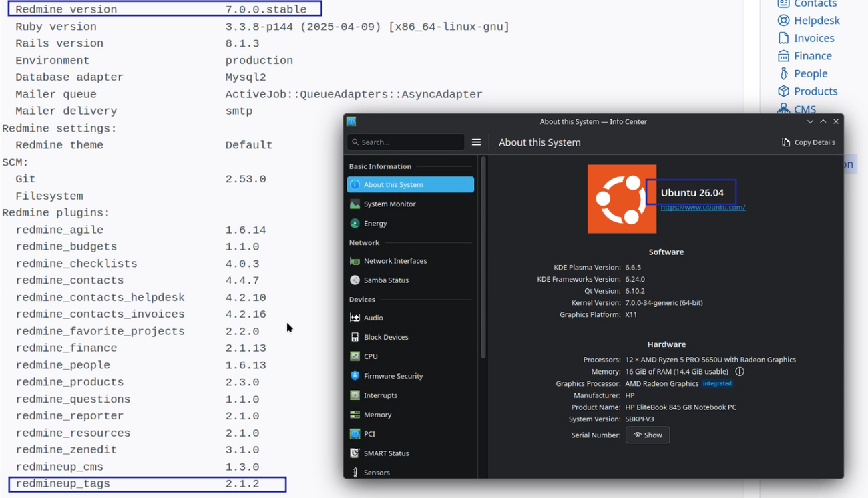
Task: Click the KDE Frameworks Version value 6.24.0
Action: click(635, 279)
